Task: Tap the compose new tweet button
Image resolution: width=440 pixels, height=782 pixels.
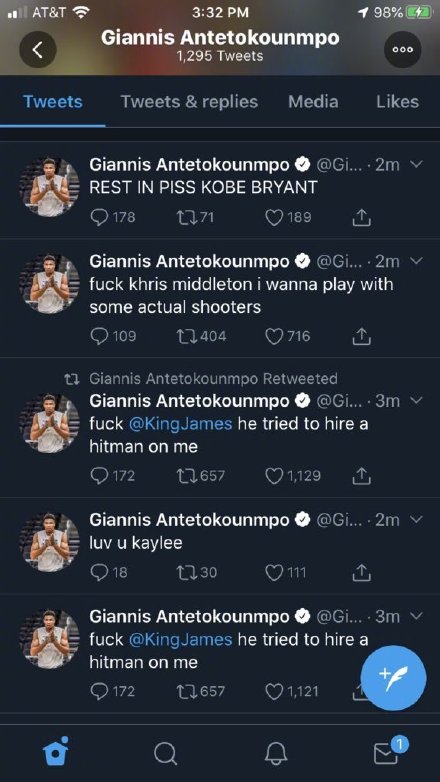Action: [393, 678]
